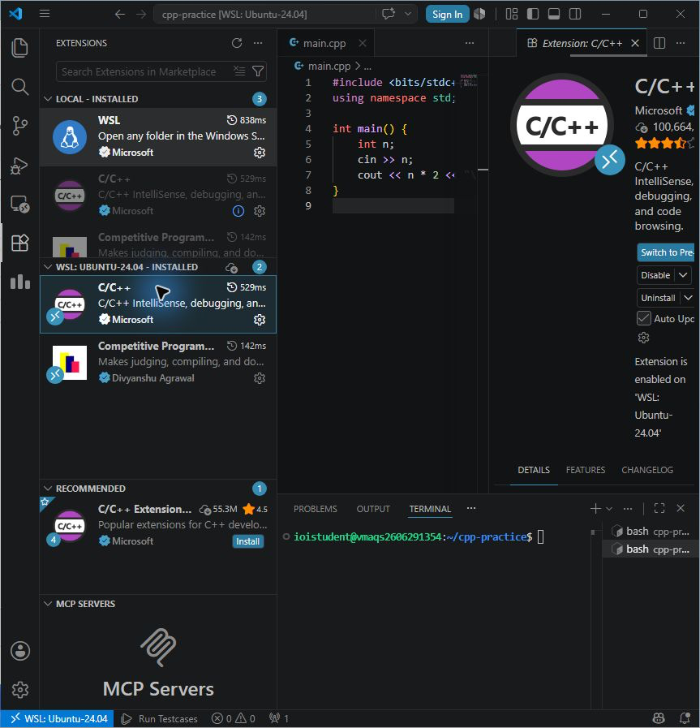Collapse WSL: Ubuntu-24.04 - Installed section
700x728 pixels.
pos(47,267)
